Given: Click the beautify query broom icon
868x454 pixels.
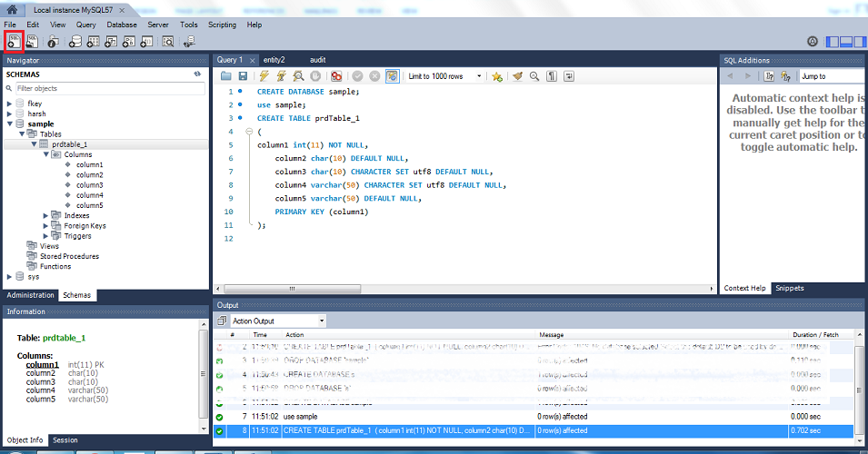Looking at the screenshot, I should click(517, 76).
